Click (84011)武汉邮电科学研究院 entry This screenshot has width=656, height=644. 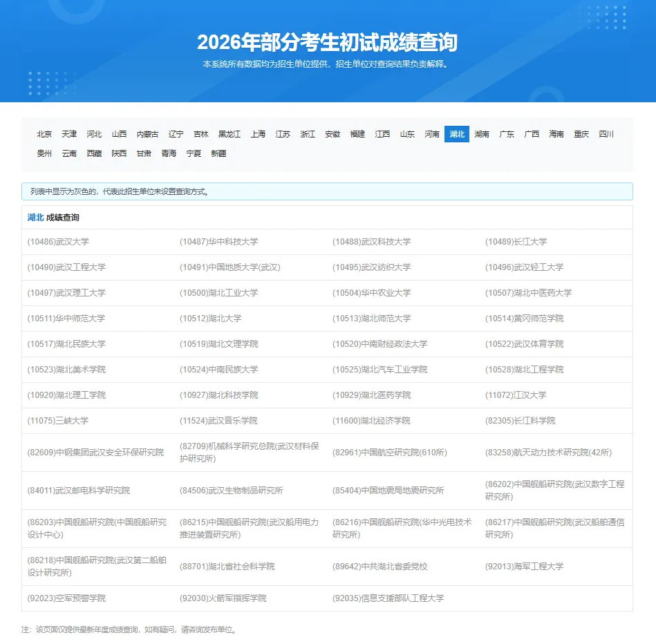[x=79, y=491]
